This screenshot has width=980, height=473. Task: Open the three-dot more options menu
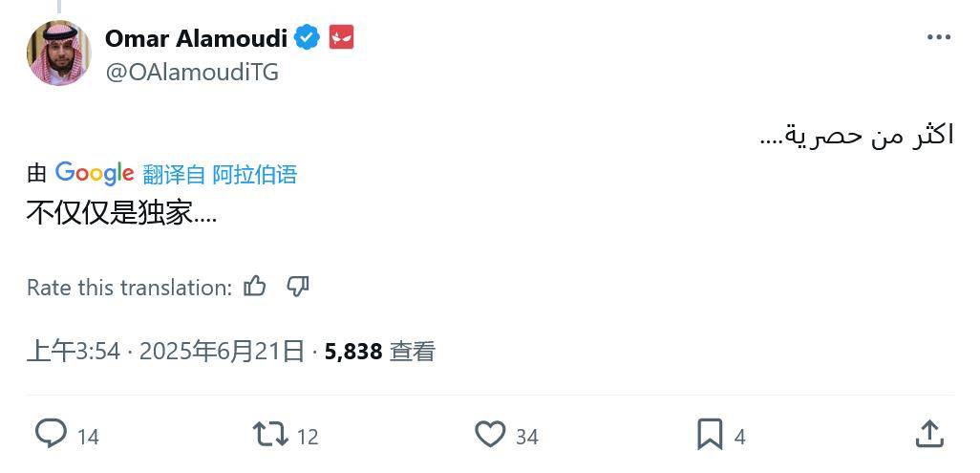(938, 38)
